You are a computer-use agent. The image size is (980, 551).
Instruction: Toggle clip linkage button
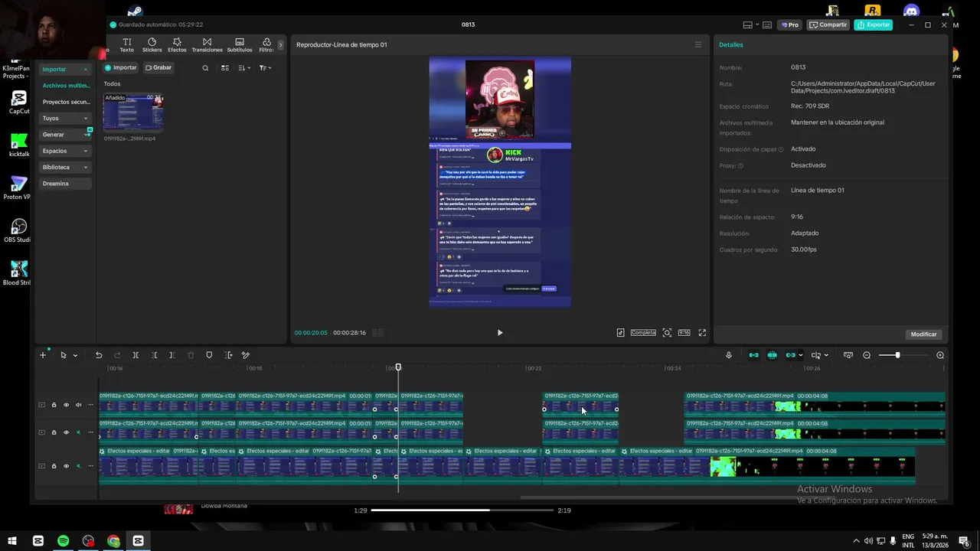coord(790,355)
